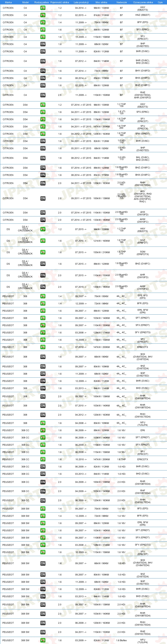Click the Model column header
This screenshot has height=644, width=167.
point(25,2)
